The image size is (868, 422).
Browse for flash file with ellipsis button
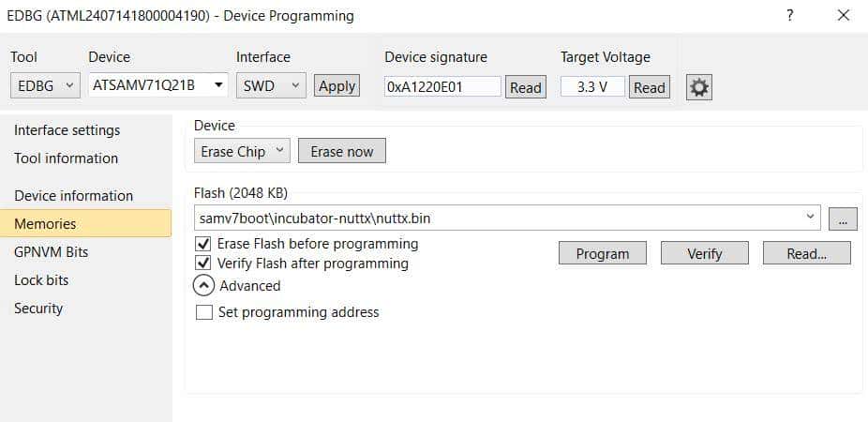(x=843, y=219)
